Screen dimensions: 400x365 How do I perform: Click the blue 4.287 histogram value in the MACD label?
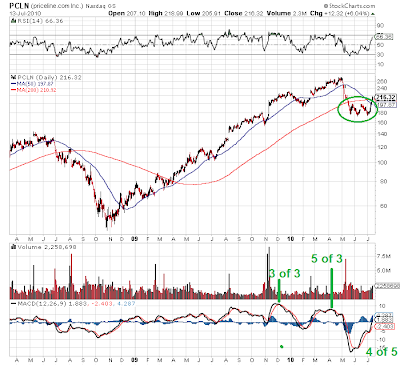(125, 304)
